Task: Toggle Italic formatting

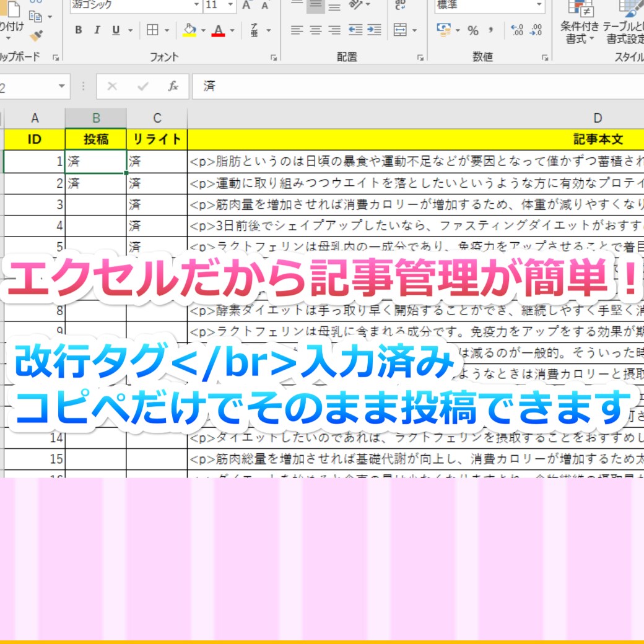Action: pos(97,30)
